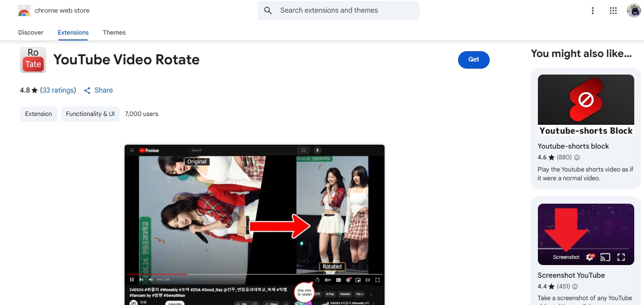Viewport: 644px width, 305px height.
Task: Click the You might also like heading
Action: point(581,54)
